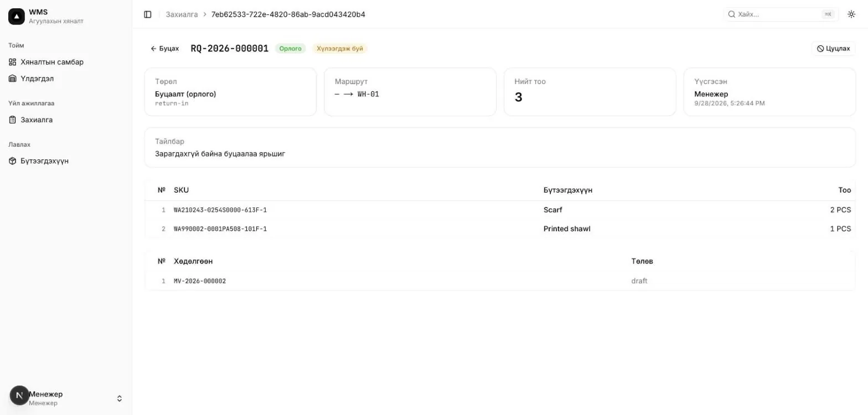
Task: Click the Printed shawl product name
Action: (x=567, y=229)
